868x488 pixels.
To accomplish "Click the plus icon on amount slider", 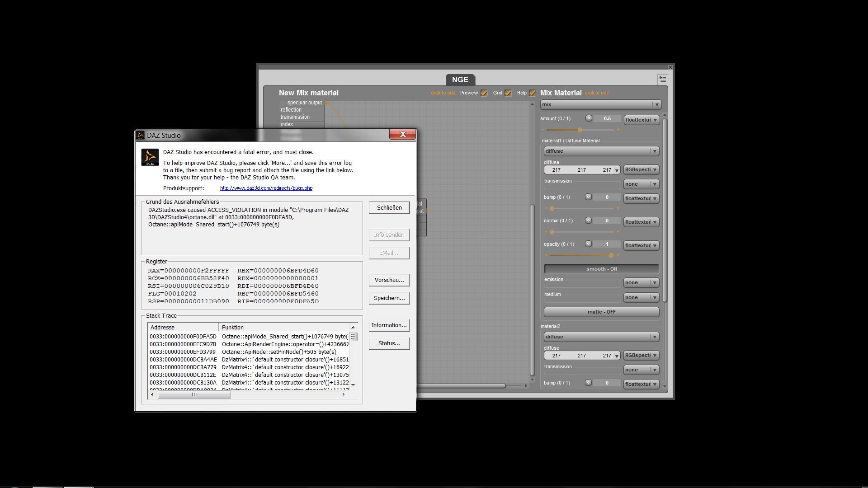I will pos(618,130).
